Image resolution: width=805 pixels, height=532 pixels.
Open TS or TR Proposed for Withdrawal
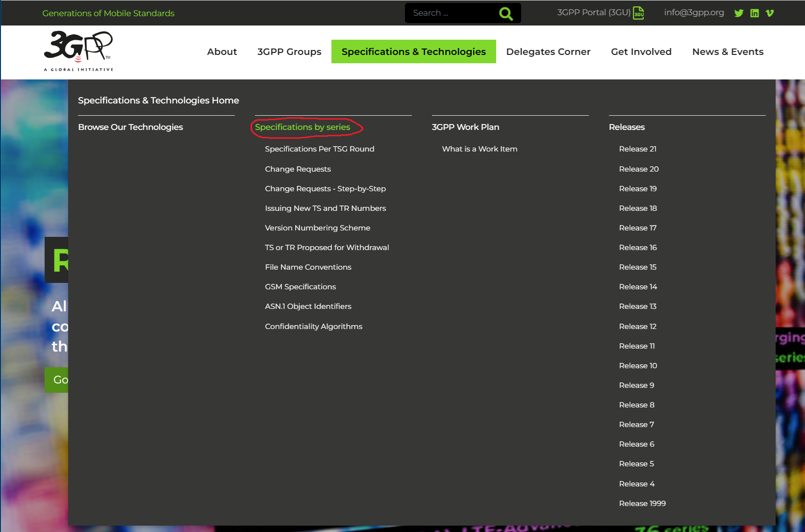coord(327,248)
